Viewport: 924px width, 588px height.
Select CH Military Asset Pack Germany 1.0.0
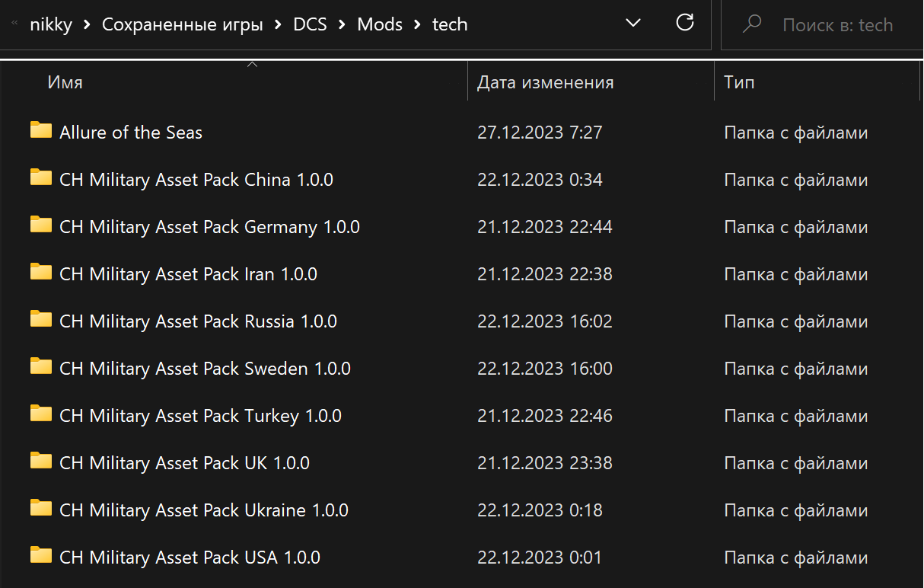click(x=209, y=227)
